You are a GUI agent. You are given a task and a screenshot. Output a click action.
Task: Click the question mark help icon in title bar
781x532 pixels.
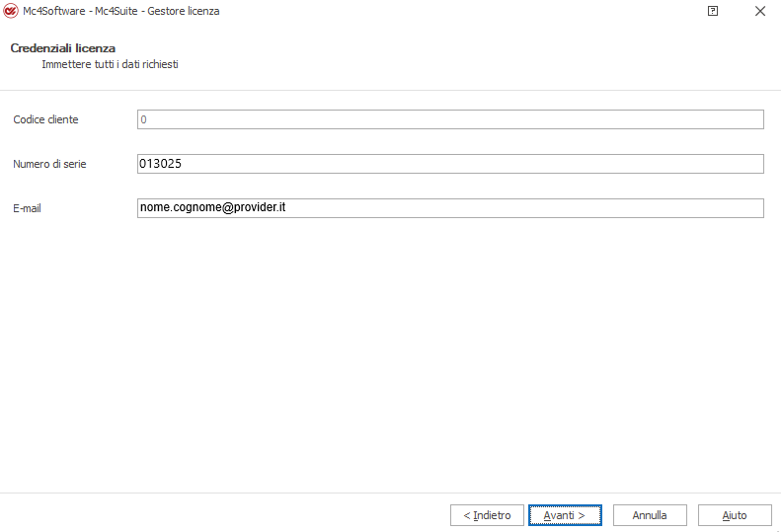pos(713,11)
